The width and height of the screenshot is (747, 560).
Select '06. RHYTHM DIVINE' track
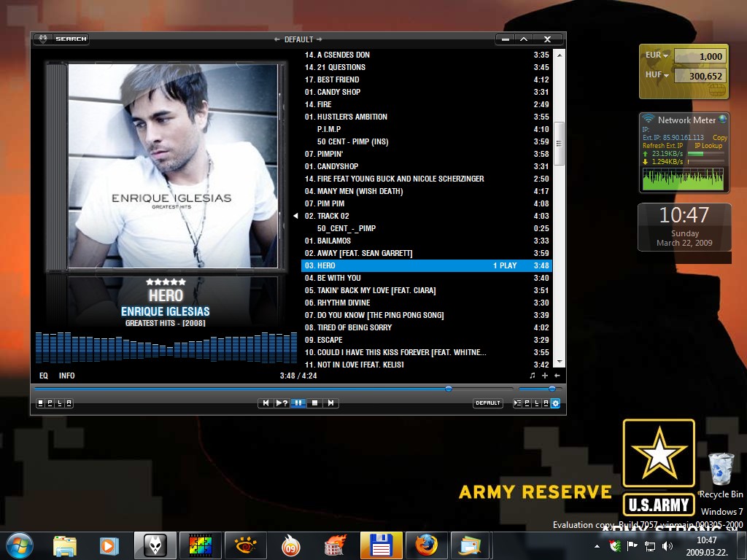tap(427, 303)
